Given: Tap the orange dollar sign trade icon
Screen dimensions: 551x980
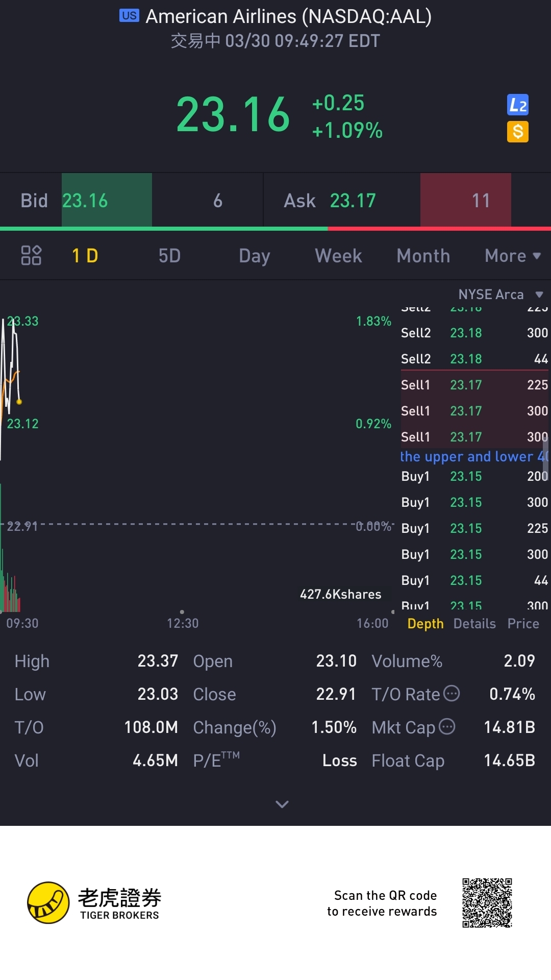Looking at the screenshot, I should click(518, 132).
